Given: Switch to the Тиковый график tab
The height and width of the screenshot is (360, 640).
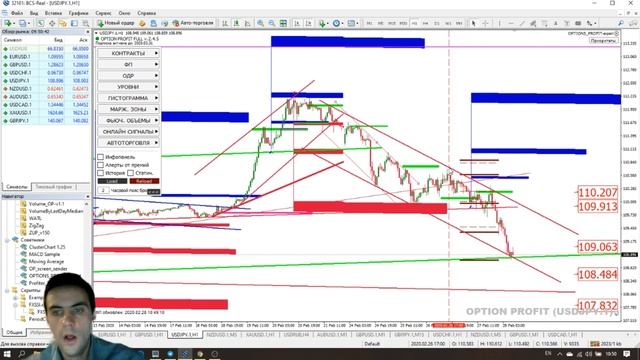Looking at the screenshot, I should [53, 187].
